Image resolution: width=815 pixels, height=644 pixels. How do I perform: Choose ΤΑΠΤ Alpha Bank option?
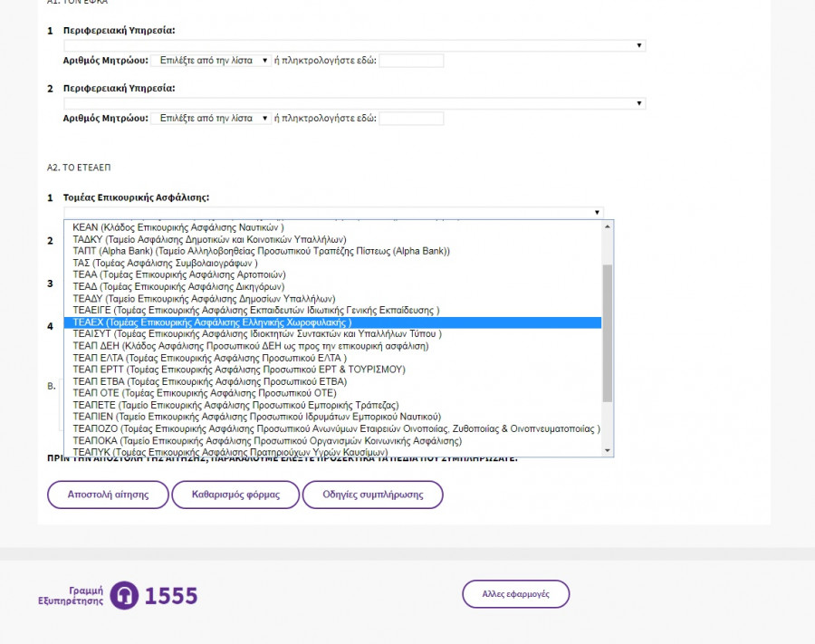coord(261,251)
